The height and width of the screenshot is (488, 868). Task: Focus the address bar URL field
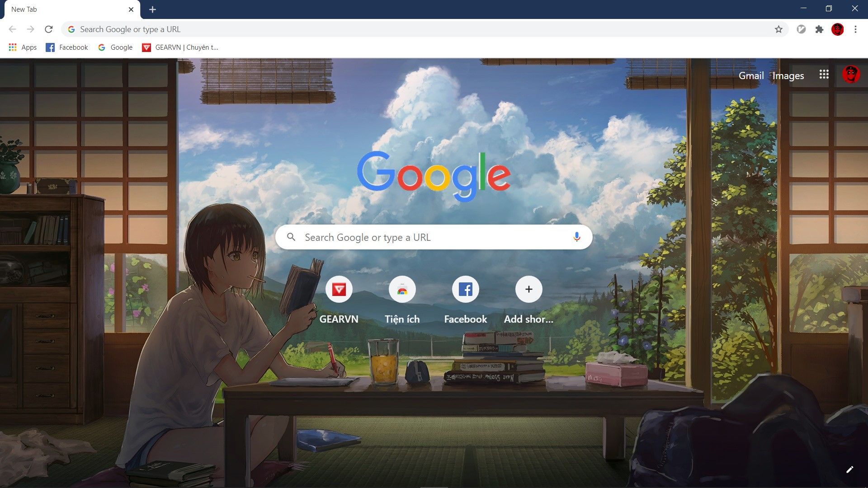[x=425, y=29]
